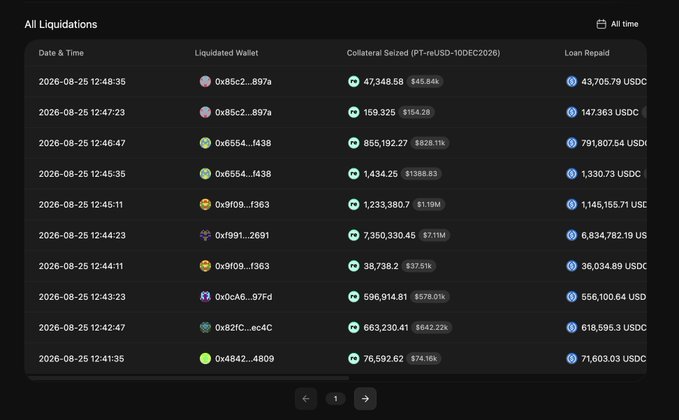The width and height of the screenshot is (679, 420).
Task: Click reUSD token icon next to 663,230.41
Action: tap(354, 327)
